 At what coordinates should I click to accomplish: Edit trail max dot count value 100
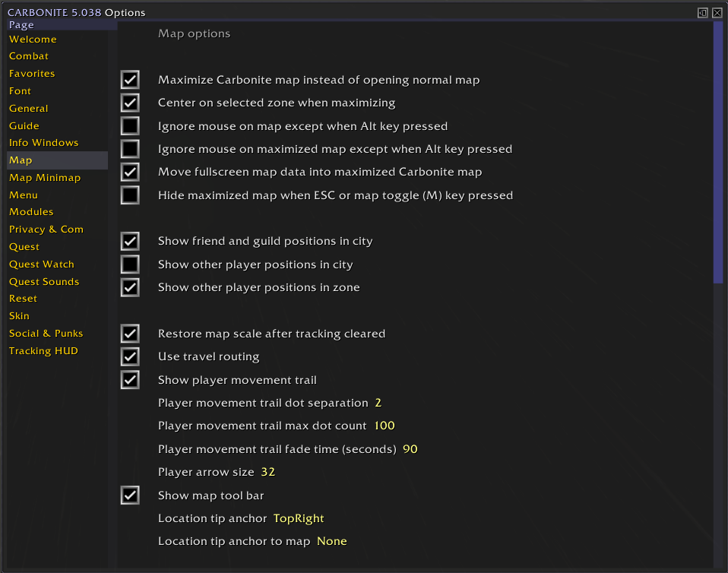point(385,426)
